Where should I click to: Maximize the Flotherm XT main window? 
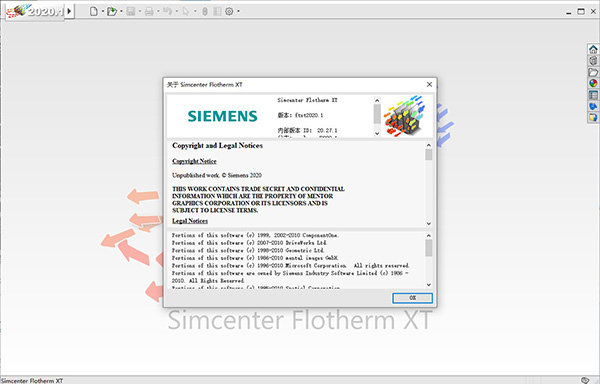pyautogui.click(x=581, y=11)
